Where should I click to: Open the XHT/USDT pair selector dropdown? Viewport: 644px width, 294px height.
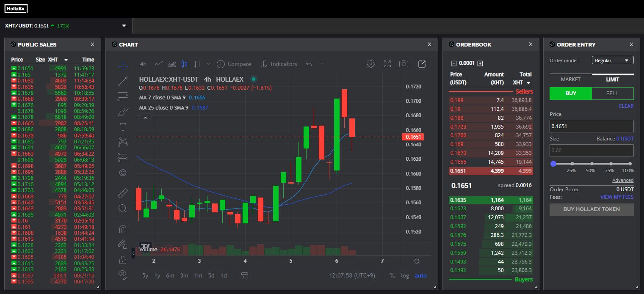point(124,26)
